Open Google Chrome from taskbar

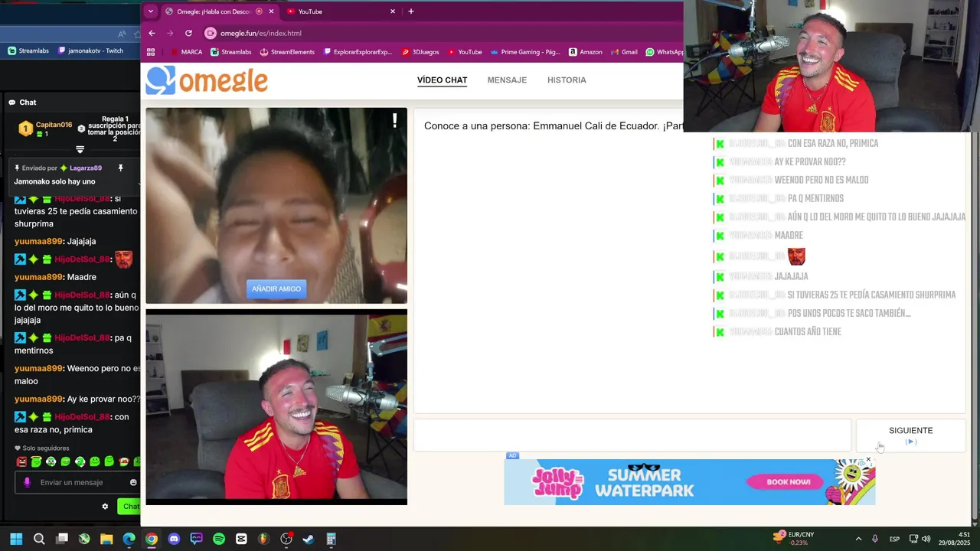coord(152,539)
